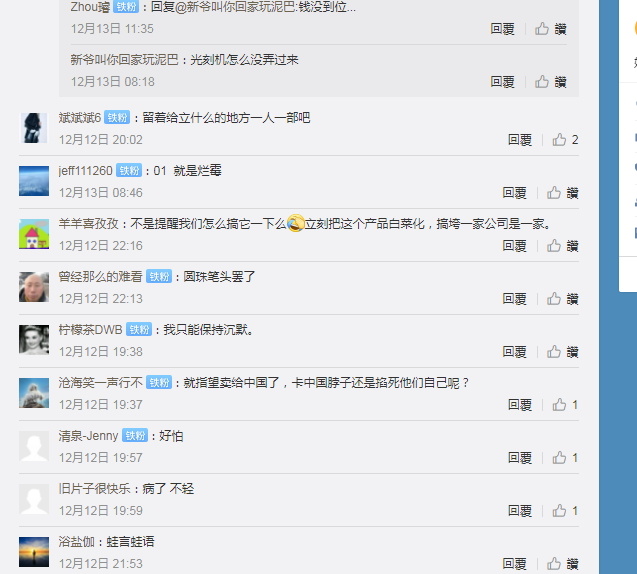Open 浴盐伽's sunset avatar
Viewport: 637px width, 574px height.
point(34,552)
